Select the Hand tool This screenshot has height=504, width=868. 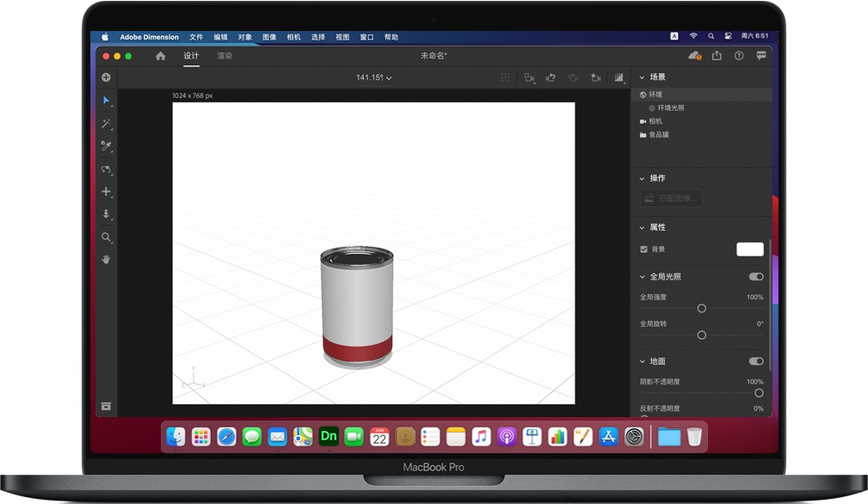pos(106,259)
